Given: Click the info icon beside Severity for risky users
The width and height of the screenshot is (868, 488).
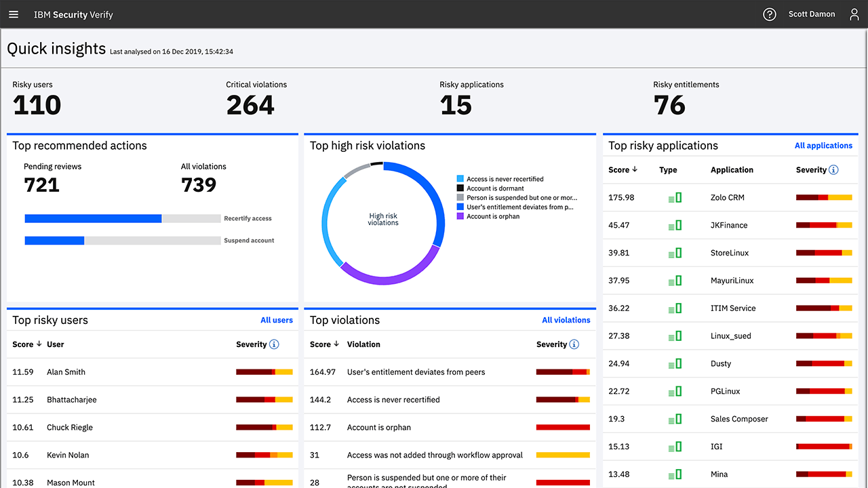Looking at the screenshot, I should pos(275,344).
